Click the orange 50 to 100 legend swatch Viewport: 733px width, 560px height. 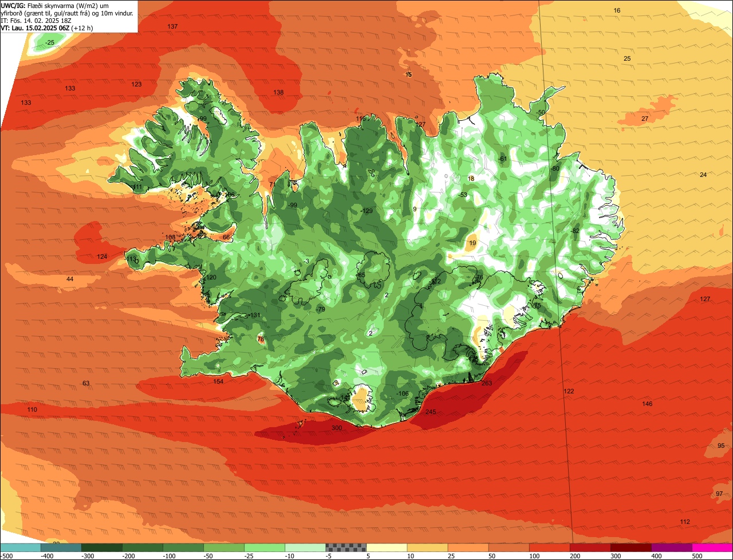(x=509, y=547)
